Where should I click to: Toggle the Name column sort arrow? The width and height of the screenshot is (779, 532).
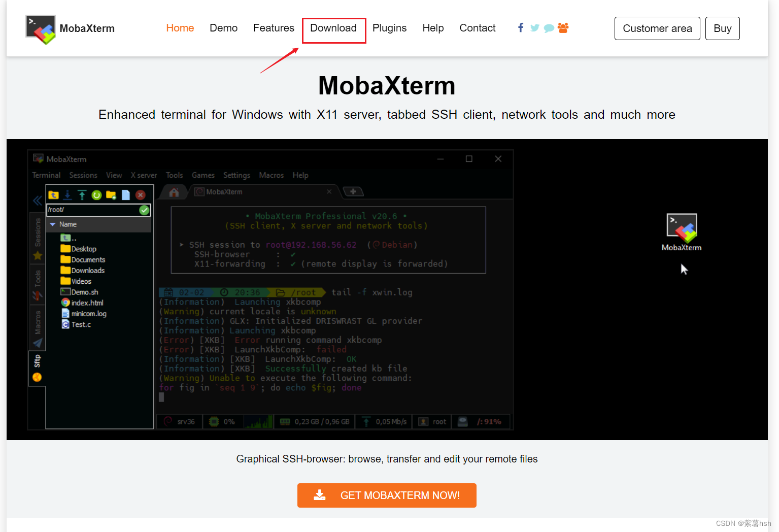(53, 224)
